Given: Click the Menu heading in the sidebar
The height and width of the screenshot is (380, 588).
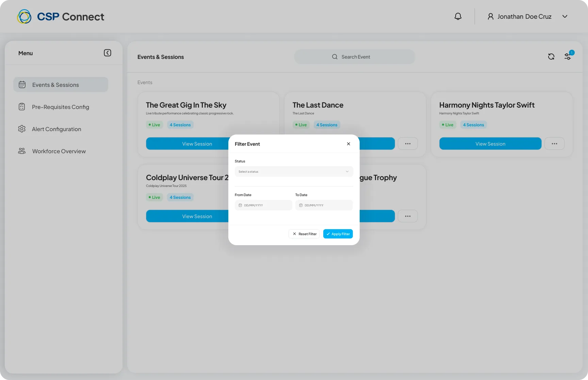Looking at the screenshot, I should coord(26,53).
